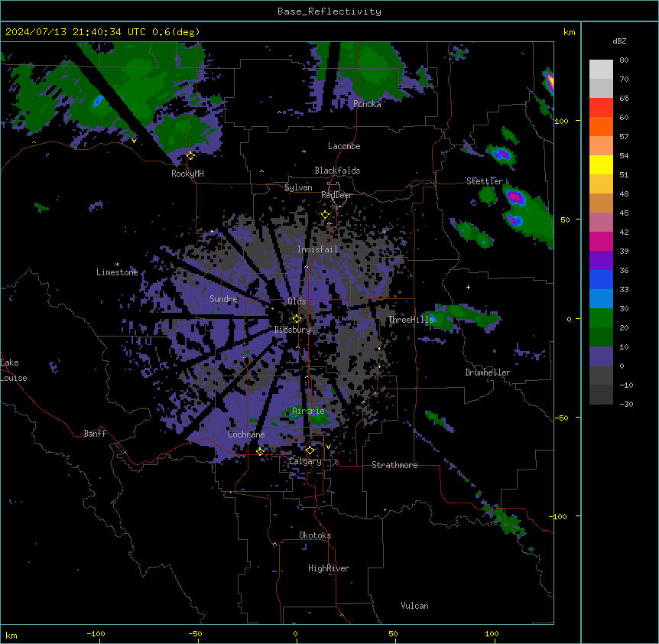Select the light gray 70-80 dBZ swatch

point(601,69)
